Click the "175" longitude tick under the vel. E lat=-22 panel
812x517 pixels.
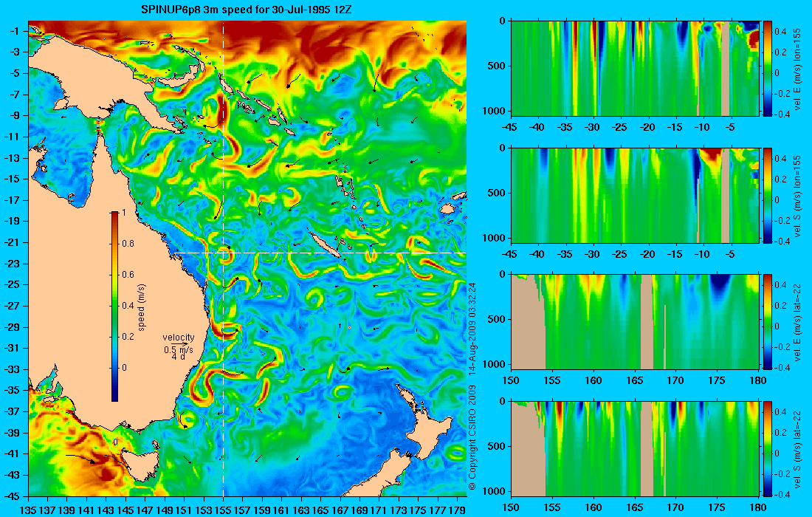[x=717, y=381]
